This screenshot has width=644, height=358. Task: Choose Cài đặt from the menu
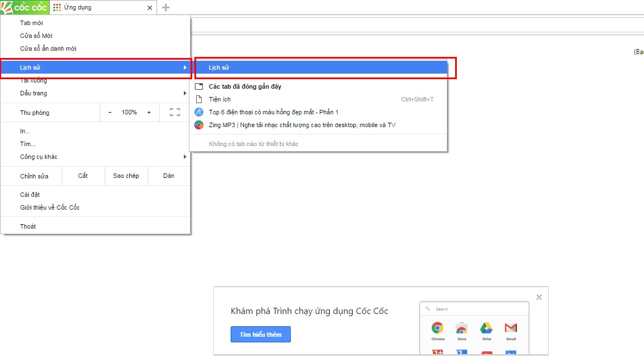tap(30, 195)
